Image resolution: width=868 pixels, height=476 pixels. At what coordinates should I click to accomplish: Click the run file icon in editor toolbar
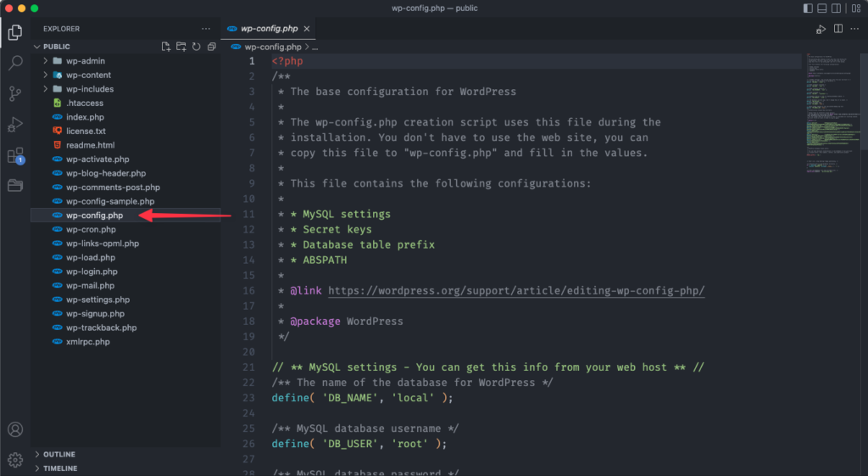pyautogui.click(x=821, y=29)
